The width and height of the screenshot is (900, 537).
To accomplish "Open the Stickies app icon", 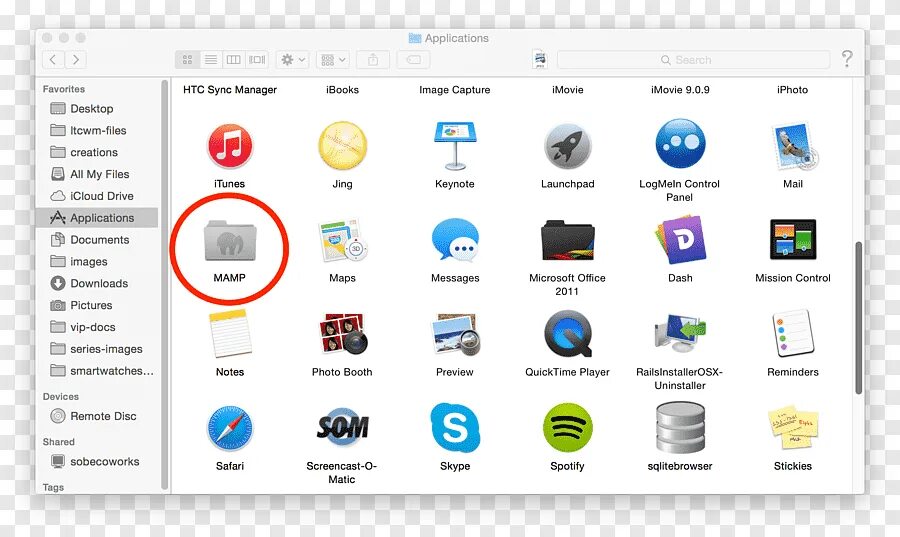I will (793, 428).
